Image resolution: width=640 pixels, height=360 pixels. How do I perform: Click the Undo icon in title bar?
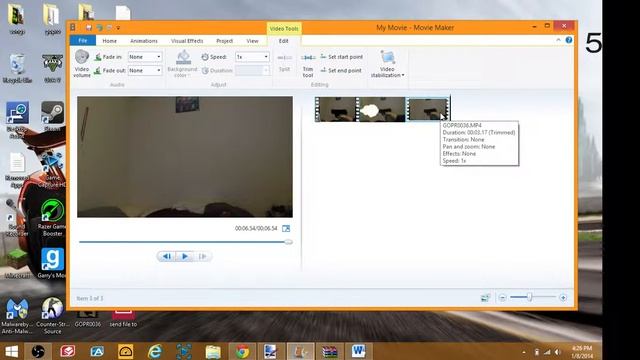(x=99, y=27)
